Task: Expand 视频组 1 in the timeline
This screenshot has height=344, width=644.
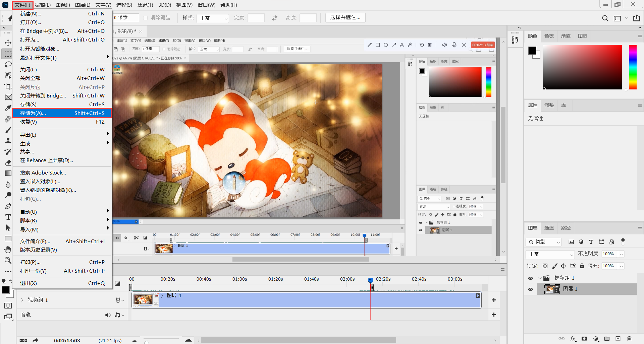Action: (x=22, y=300)
